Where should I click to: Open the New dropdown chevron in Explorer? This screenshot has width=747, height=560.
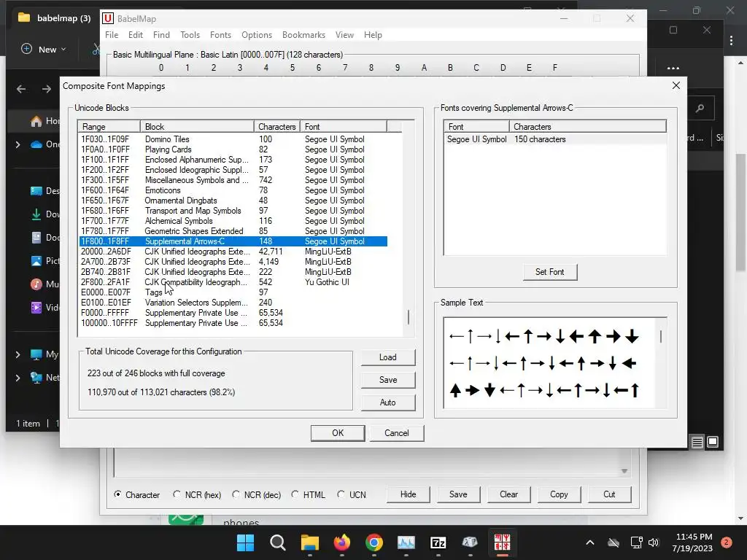(x=63, y=50)
